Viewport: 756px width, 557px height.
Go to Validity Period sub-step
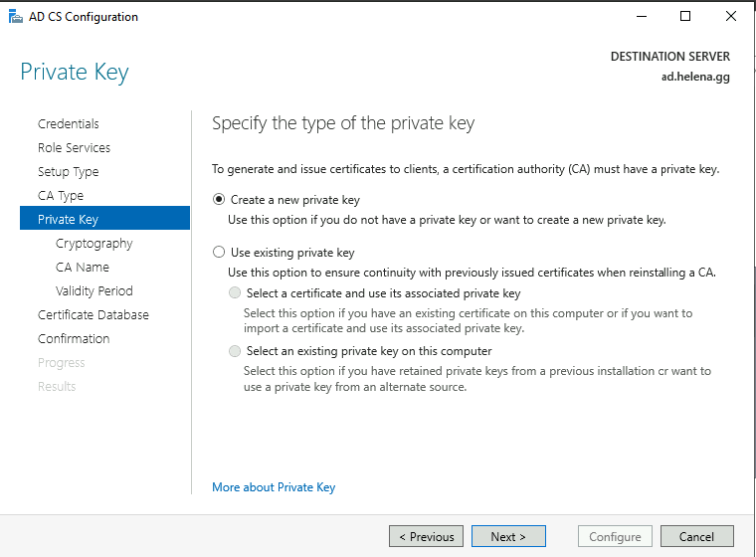click(94, 291)
